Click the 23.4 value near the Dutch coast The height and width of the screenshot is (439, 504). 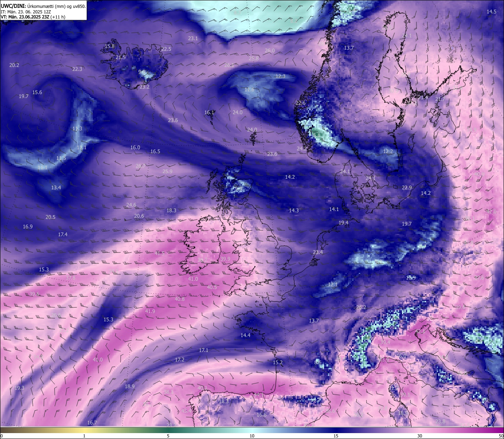tap(318, 252)
